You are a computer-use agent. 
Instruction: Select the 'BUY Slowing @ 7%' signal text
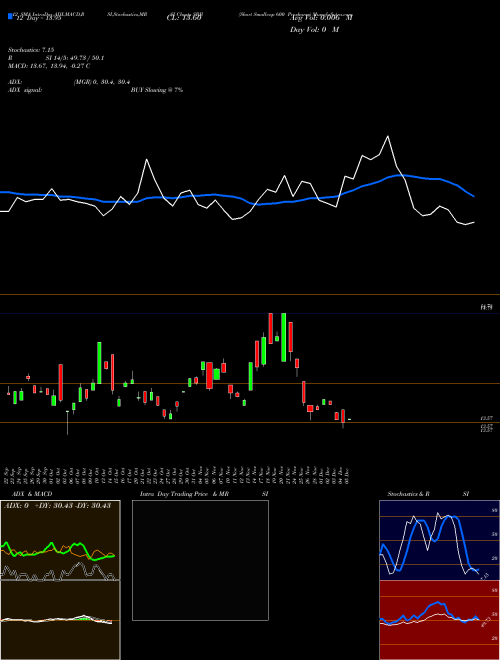pos(157,90)
